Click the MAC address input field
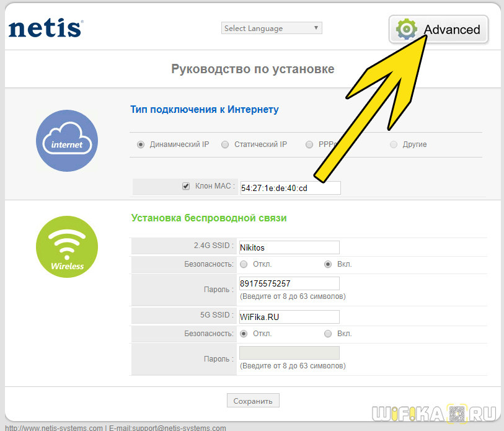The image size is (504, 431). [290, 188]
